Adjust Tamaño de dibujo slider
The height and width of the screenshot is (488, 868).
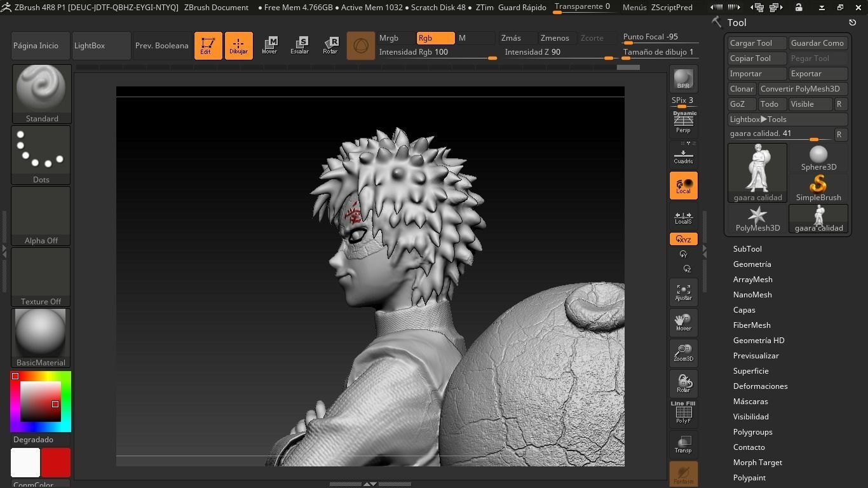[660, 53]
